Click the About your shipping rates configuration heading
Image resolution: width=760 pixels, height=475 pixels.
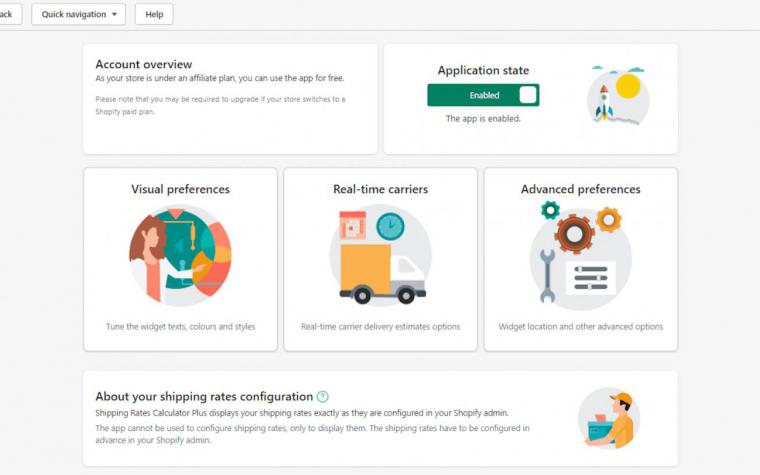click(204, 396)
